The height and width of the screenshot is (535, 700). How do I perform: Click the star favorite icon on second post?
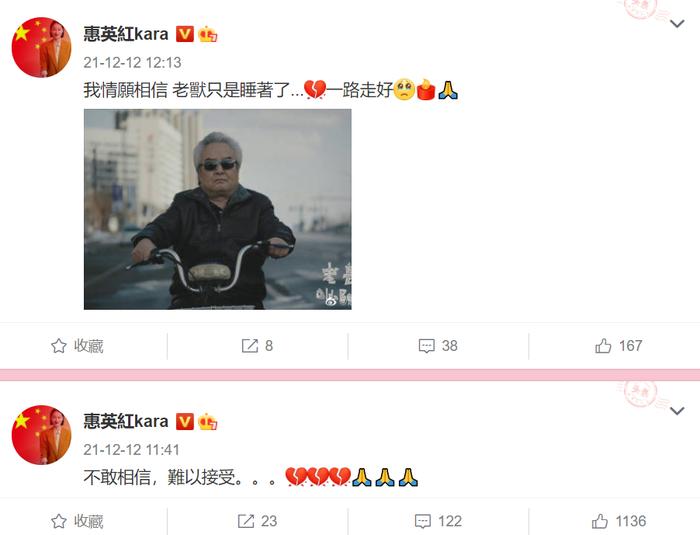(58, 521)
